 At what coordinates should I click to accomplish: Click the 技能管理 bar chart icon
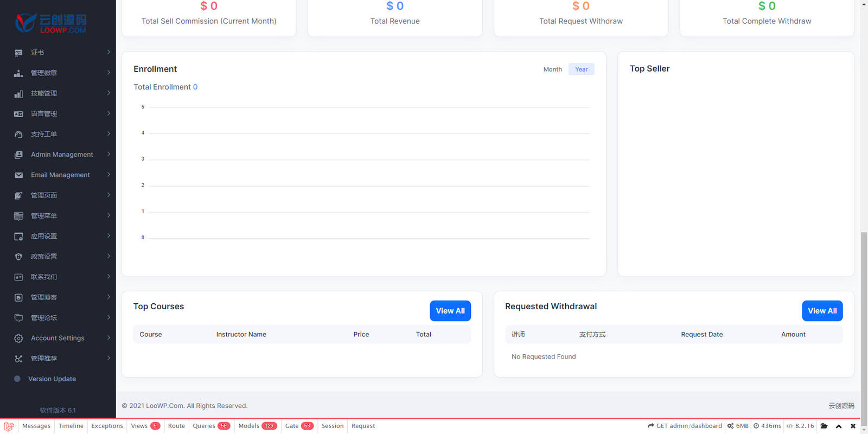(x=18, y=94)
